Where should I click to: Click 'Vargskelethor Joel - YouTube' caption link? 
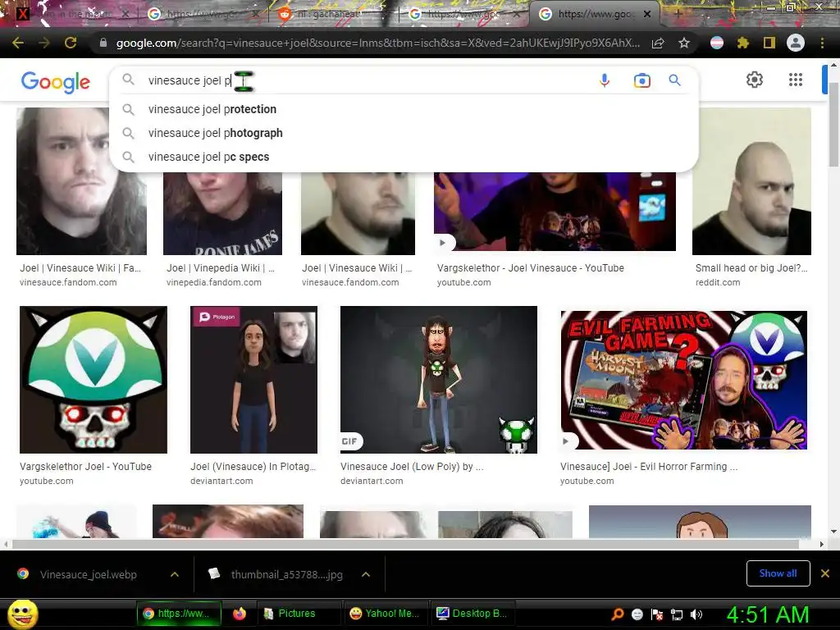[85, 467]
